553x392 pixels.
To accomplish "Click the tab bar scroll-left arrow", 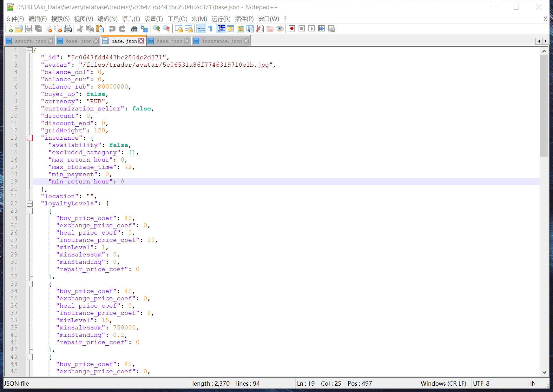I will [539, 41].
